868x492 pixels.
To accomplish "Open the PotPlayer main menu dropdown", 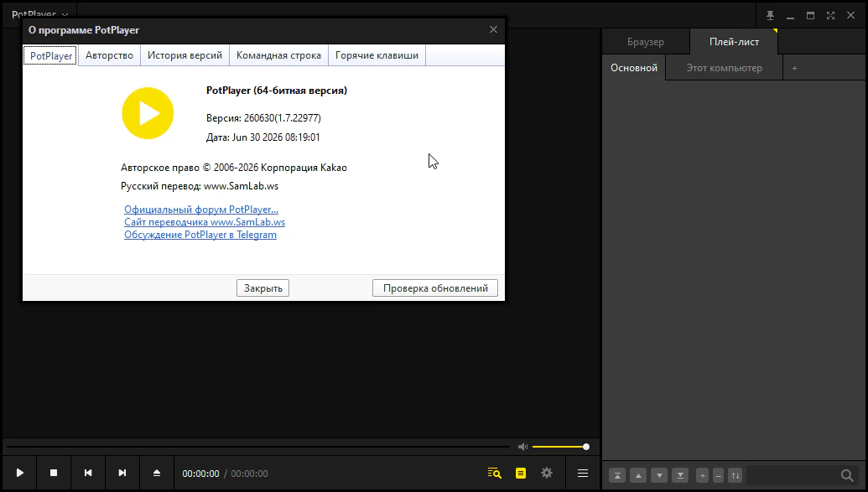I will 40,14.
